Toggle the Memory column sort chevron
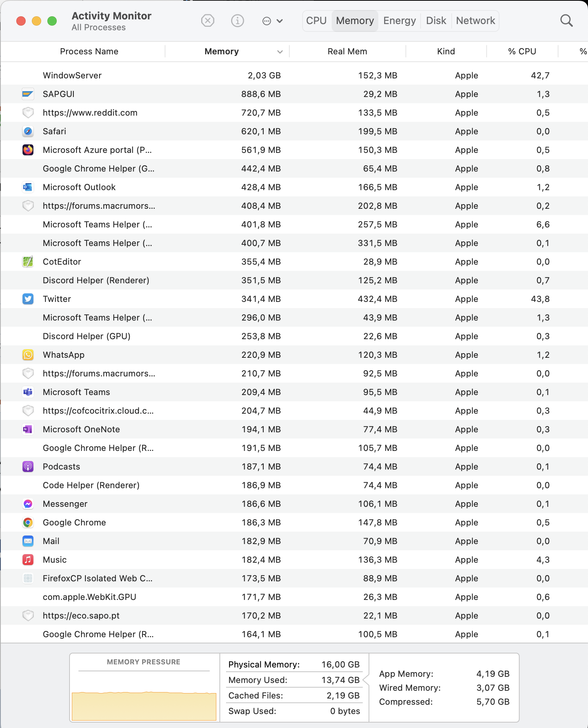 (280, 52)
